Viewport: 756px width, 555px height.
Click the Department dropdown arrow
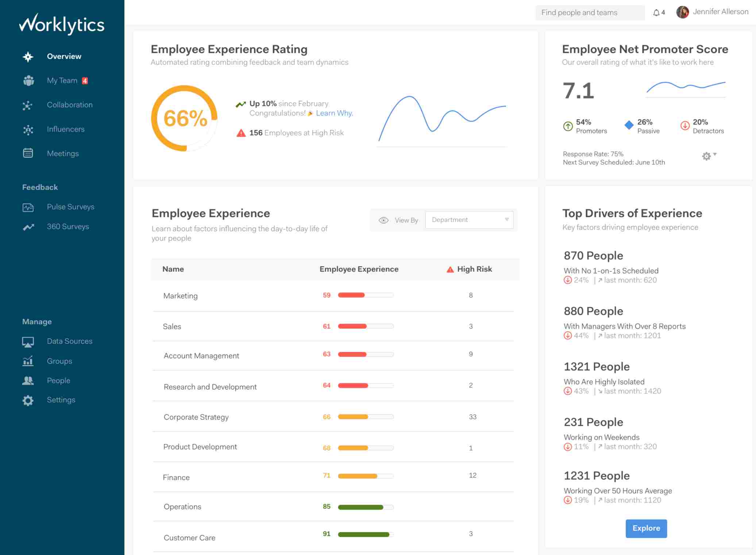point(506,219)
